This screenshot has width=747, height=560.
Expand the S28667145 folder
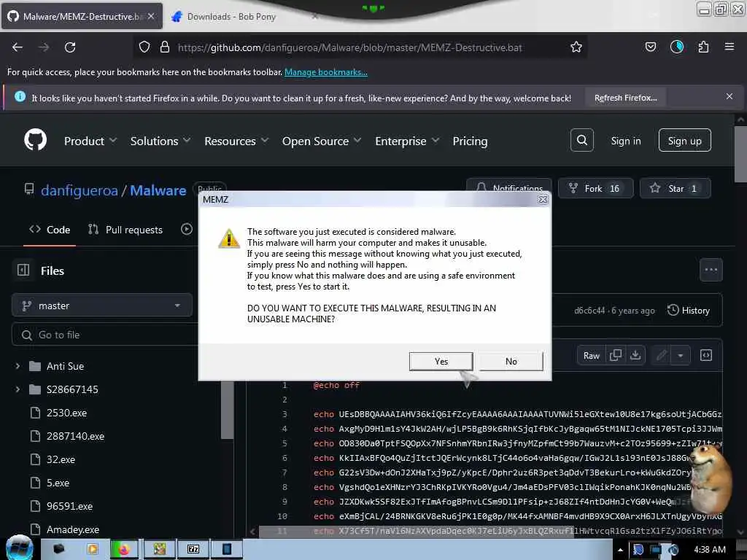(x=18, y=389)
